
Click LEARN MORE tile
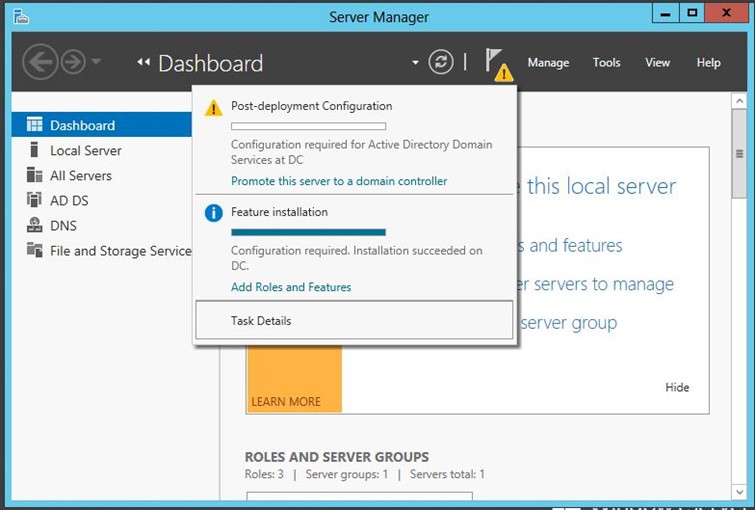294,379
